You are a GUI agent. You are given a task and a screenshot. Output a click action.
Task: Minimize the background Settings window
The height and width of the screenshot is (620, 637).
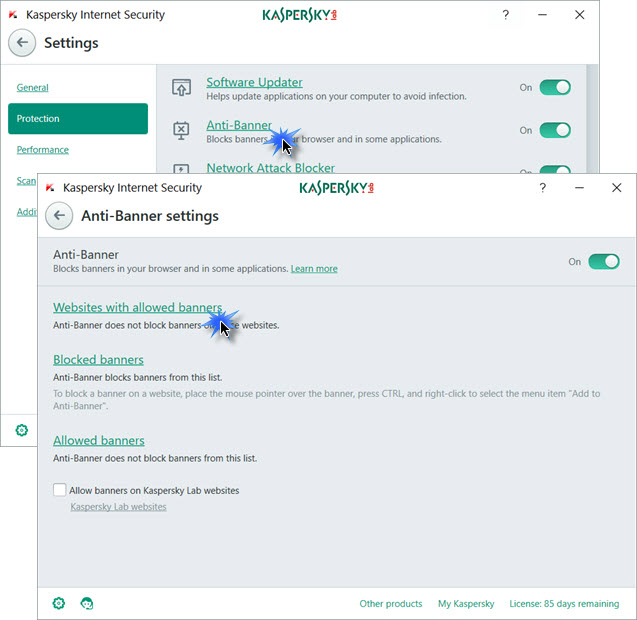point(542,15)
